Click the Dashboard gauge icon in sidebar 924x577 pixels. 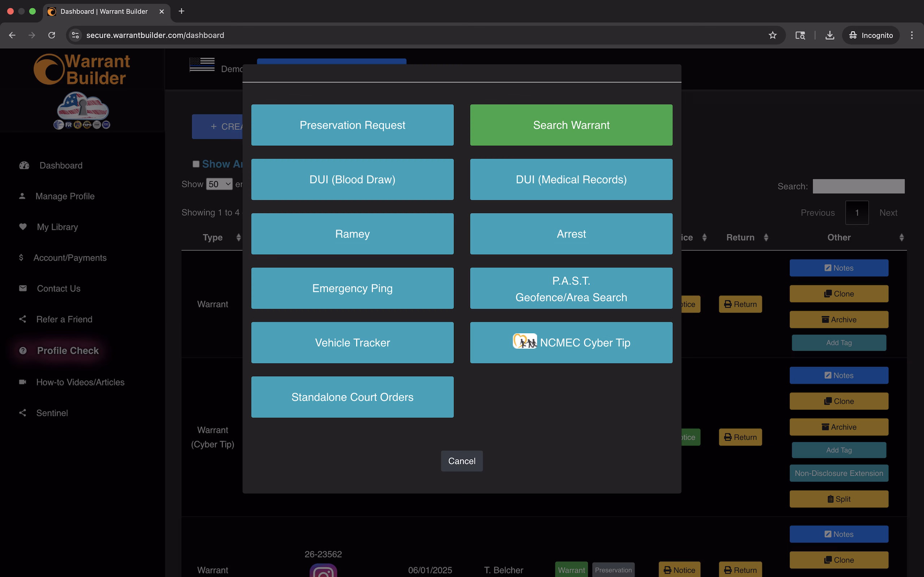tap(24, 165)
